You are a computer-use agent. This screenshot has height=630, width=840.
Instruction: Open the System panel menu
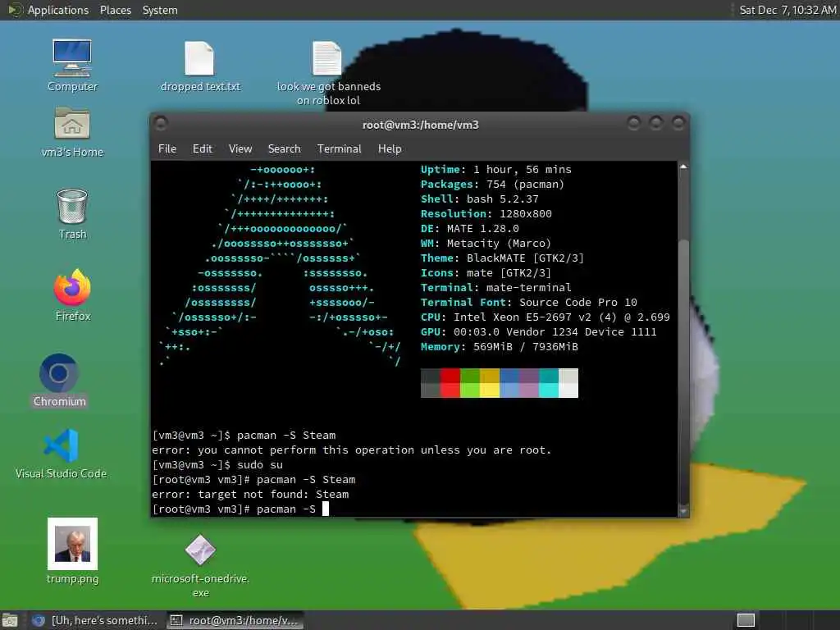(x=160, y=10)
